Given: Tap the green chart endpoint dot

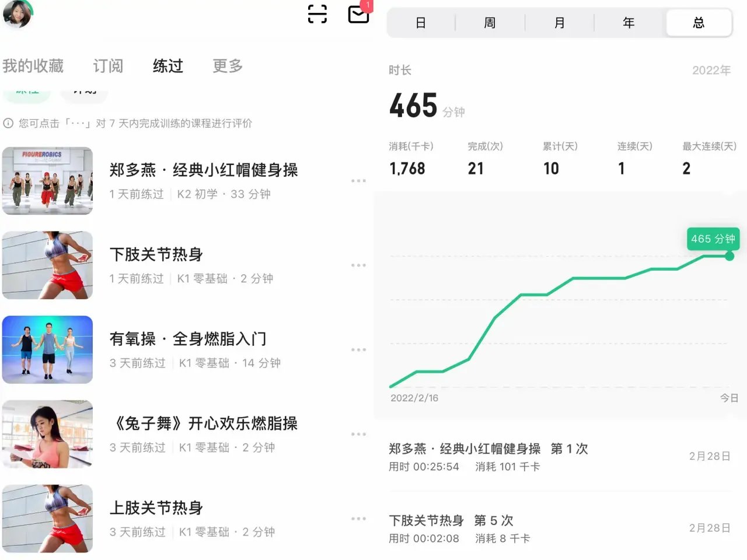Looking at the screenshot, I should tap(729, 256).
